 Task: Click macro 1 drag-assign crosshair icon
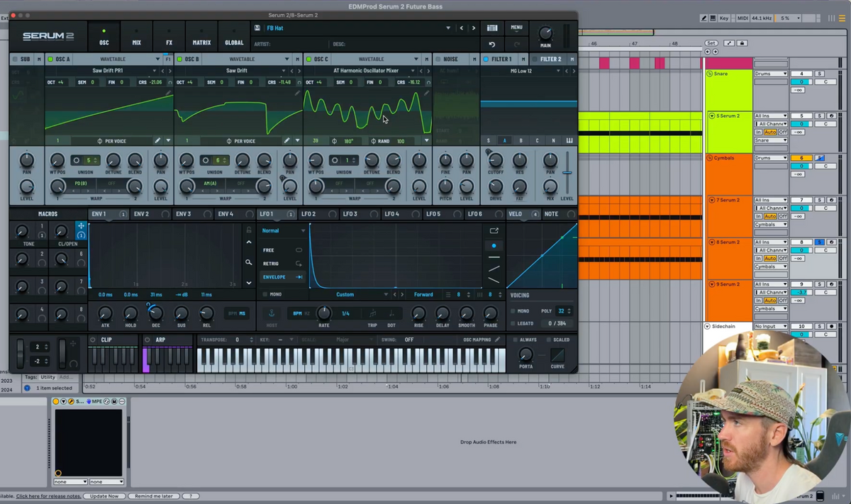pyautogui.click(x=81, y=226)
